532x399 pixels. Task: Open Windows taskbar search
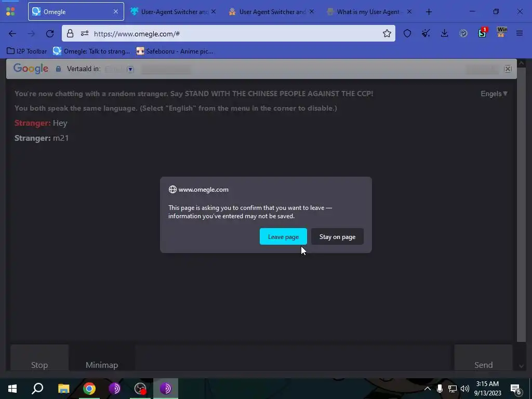pyautogui.click(x=37, y=389)
